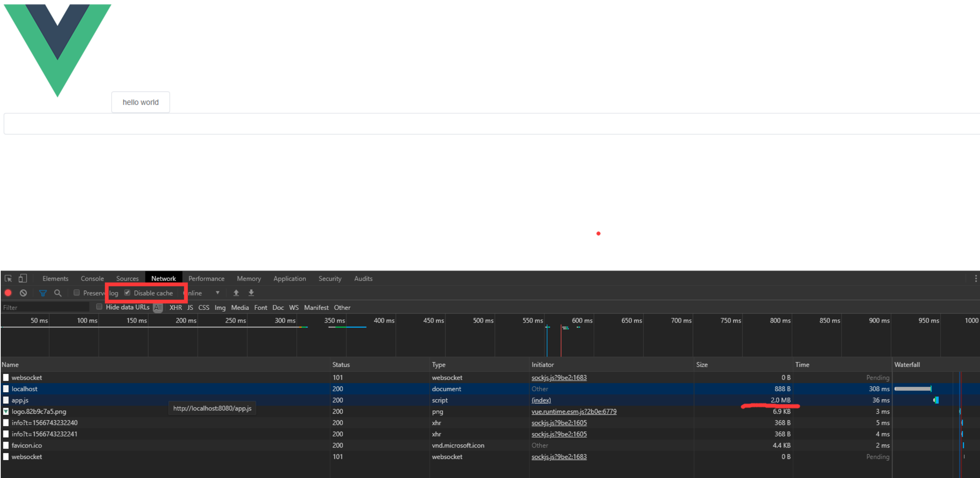Click the hello world button

(140, 102)
